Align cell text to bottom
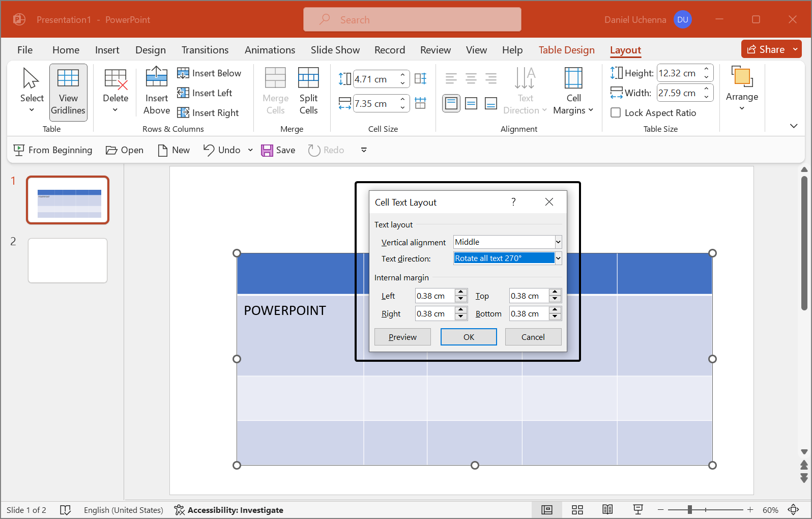The image size is (812, 519). tap(491, 104)
